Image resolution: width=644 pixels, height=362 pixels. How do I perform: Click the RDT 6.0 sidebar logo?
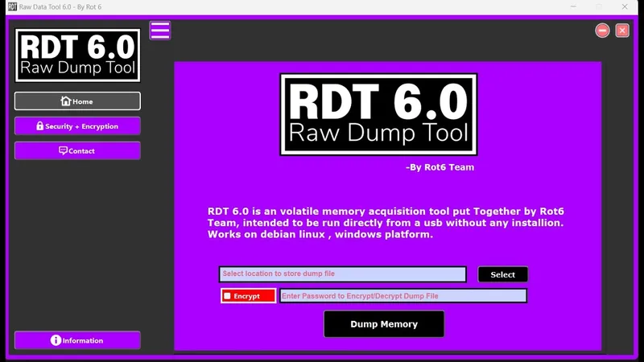click(77, 56)
